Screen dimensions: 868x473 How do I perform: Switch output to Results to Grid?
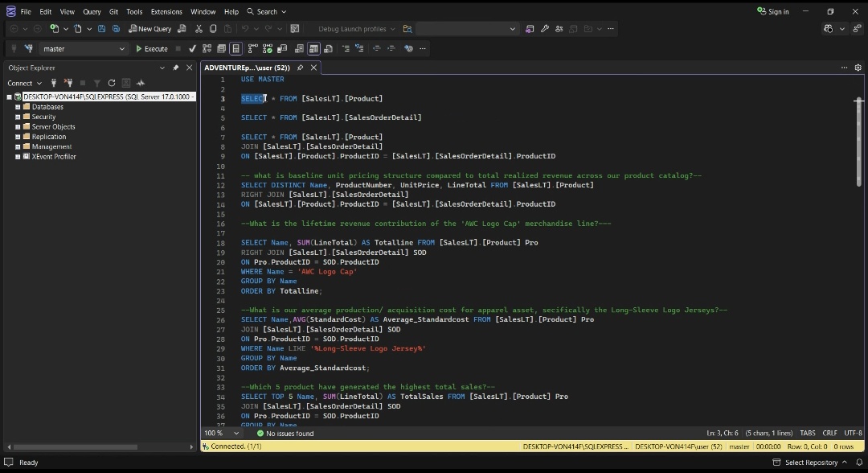pyautogui.click(x=314, y=49)
